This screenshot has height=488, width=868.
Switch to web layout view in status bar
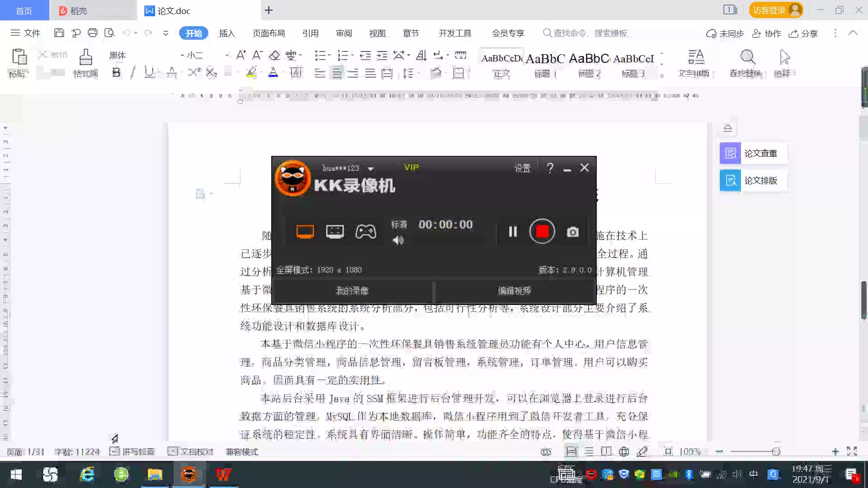tap(624, 451)
